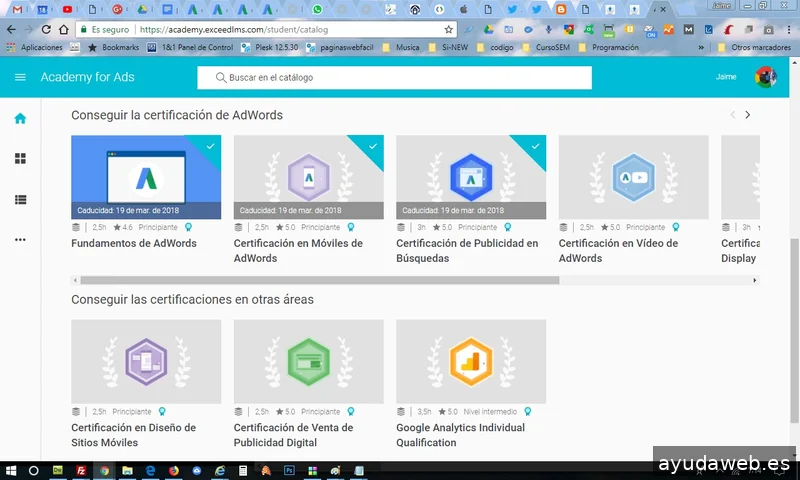Image resolution: width=800 pixels, height=480 pixels.
Task: Open the Certificación en Vídeo de AdWords thumbnail
Action: tap(634, 177)
